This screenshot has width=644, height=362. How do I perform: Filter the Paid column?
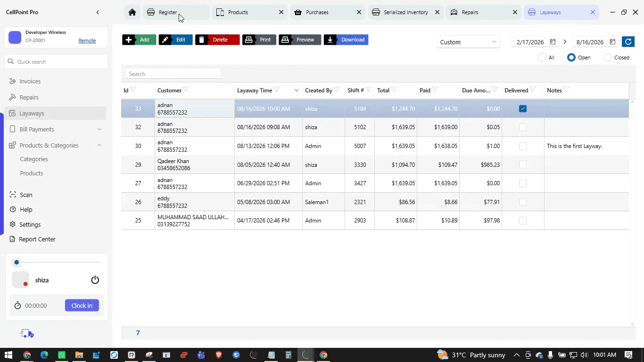coord(435,90)
